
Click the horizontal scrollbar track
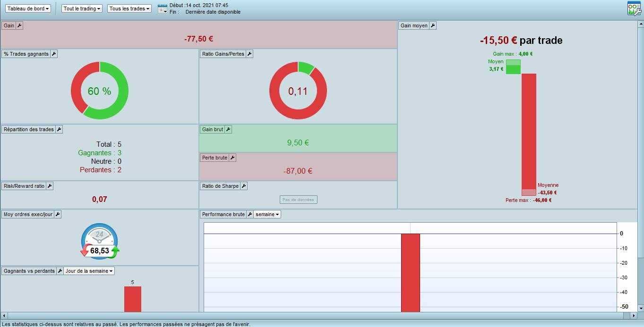(318, 315)
